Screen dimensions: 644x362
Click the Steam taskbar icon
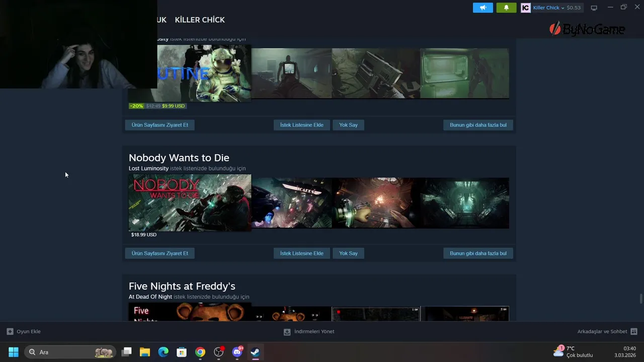(256, 352)
